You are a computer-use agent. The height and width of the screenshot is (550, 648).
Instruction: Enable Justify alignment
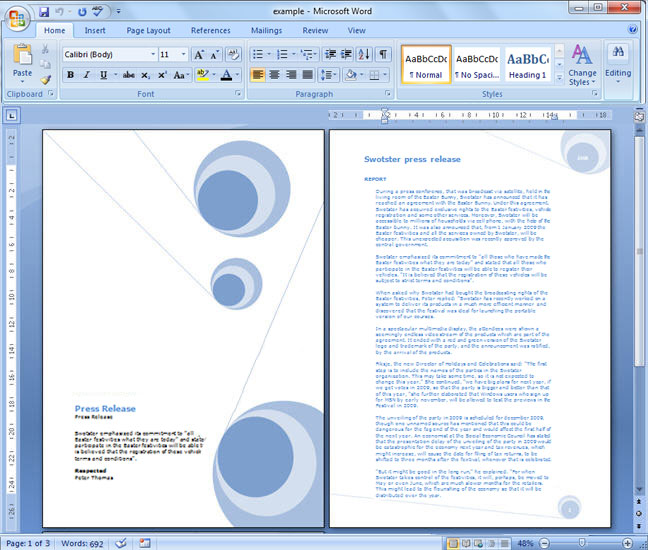pyautogui.click(x=307, y=75)
